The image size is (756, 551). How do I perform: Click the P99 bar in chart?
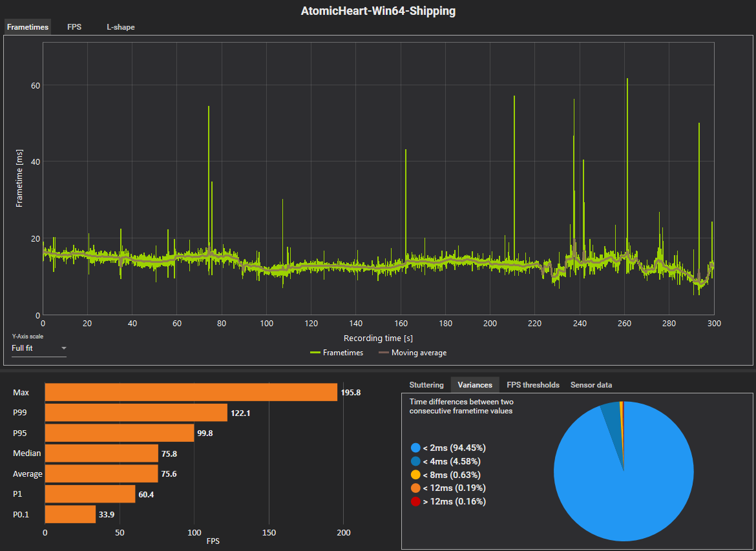(136, 413)
